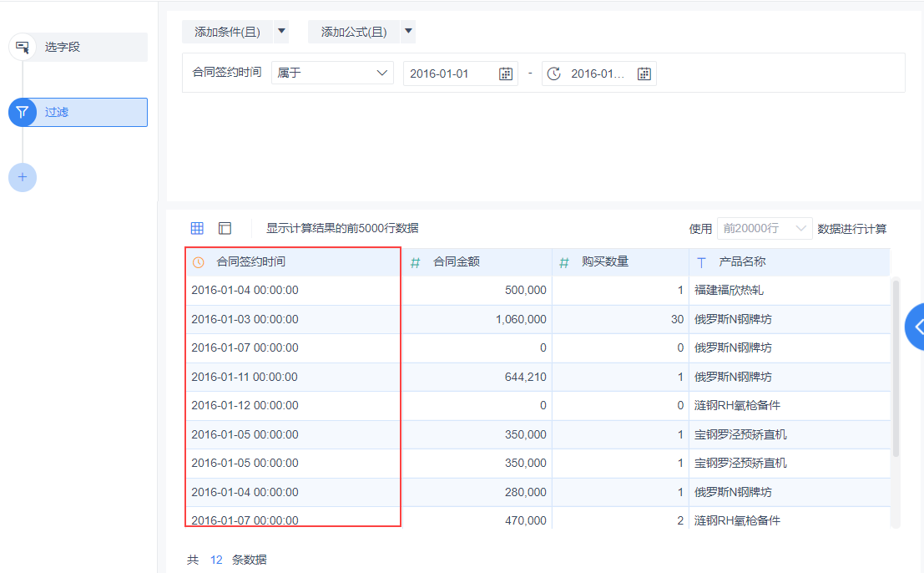Click the table vertical scrollbar

[x=896, y=368]
